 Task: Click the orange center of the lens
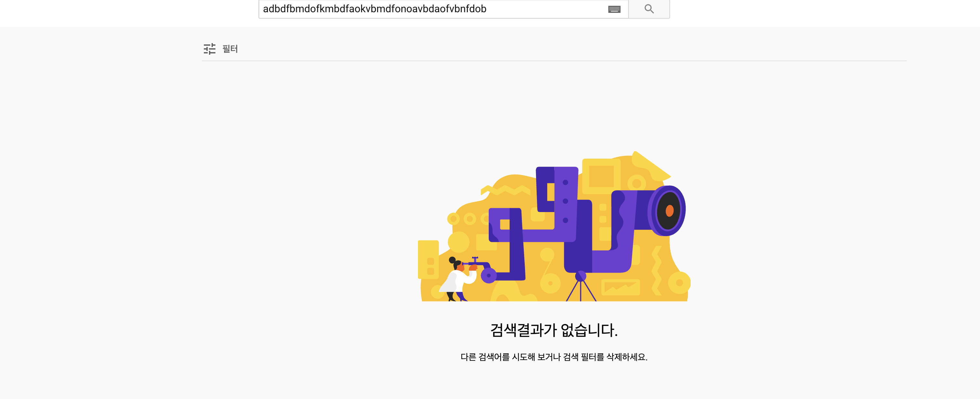(x=669, y=210)
